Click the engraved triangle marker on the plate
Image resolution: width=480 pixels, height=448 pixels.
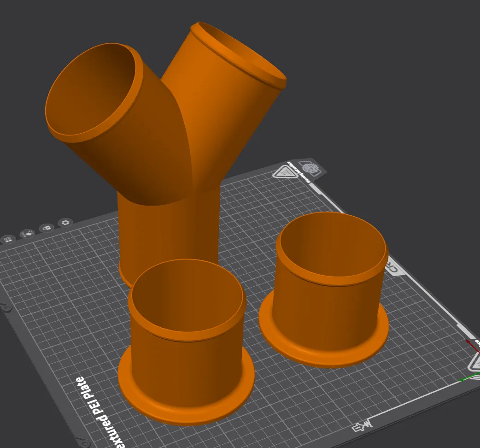(286, 171)
